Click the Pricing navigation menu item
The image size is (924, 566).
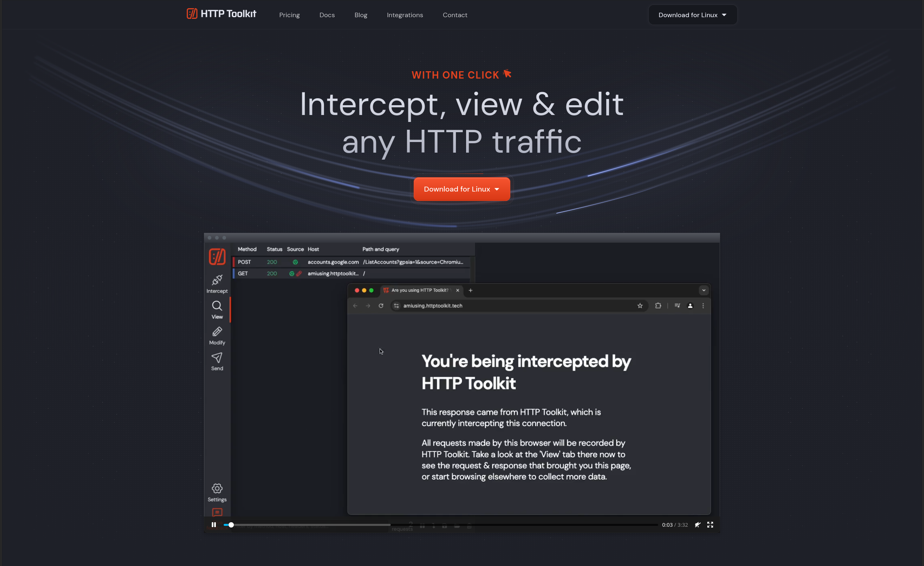[x=289, y=14]
